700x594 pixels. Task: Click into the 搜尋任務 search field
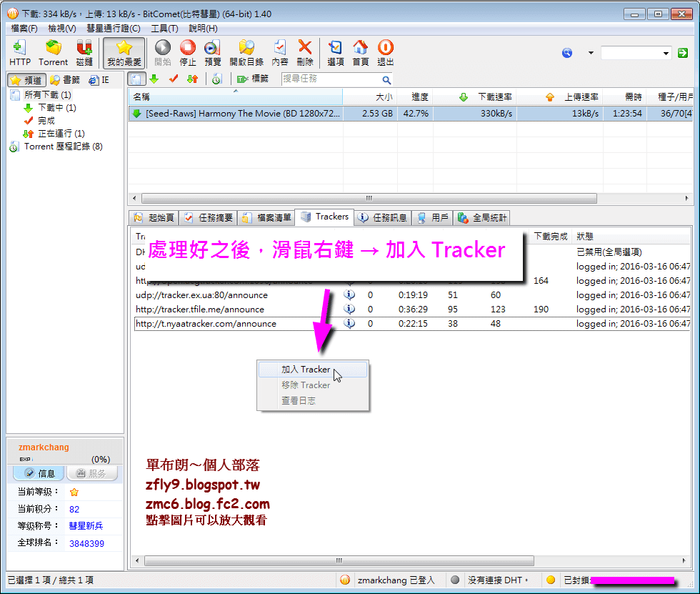point(331,79)
